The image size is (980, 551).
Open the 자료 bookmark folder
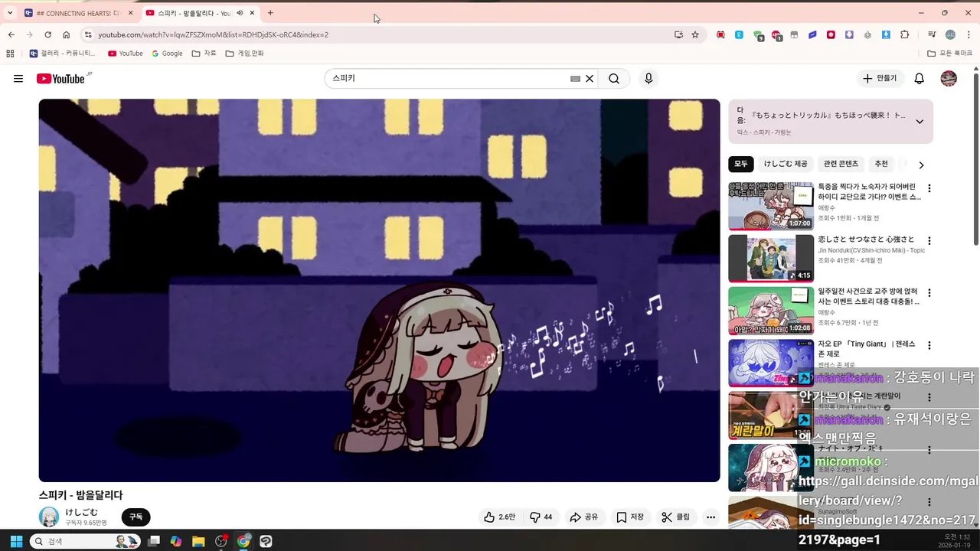coord(204,54)
